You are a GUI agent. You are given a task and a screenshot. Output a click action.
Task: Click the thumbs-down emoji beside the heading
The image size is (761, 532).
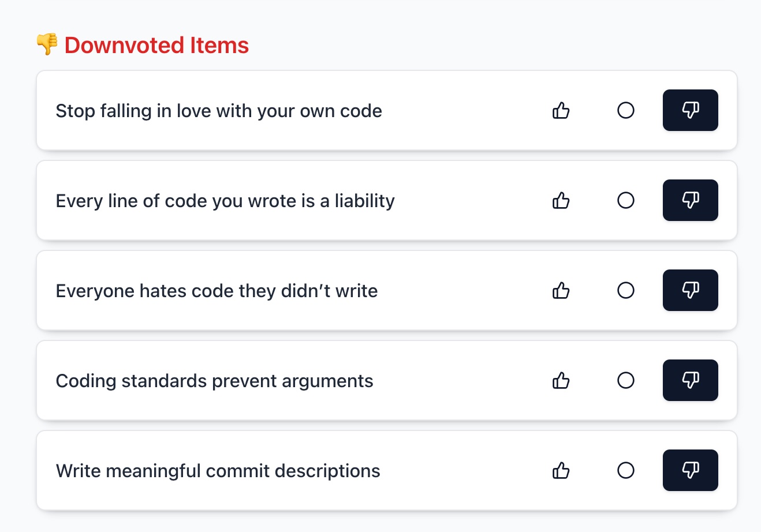click(x=47, y=44)
